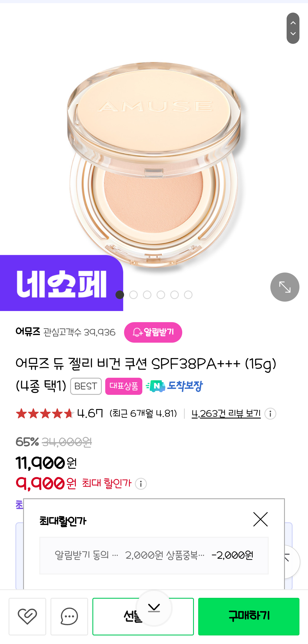Click info icon beside 최대 할인가
The height and width of the screenshot is (644, 308).
[141, 484]
